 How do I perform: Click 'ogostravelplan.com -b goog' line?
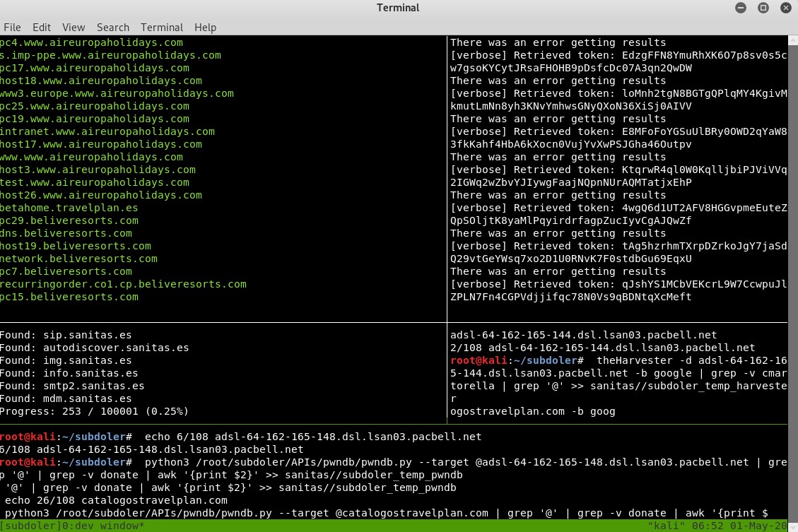click(x=532, y=411)
